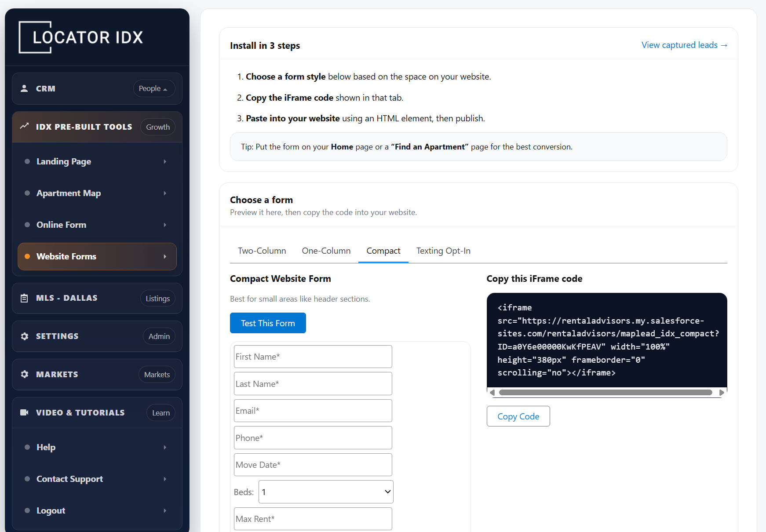Viewport: 766px width, 532px height.
Task: Click the Admin badge
Action: click(x=159, y=336)
